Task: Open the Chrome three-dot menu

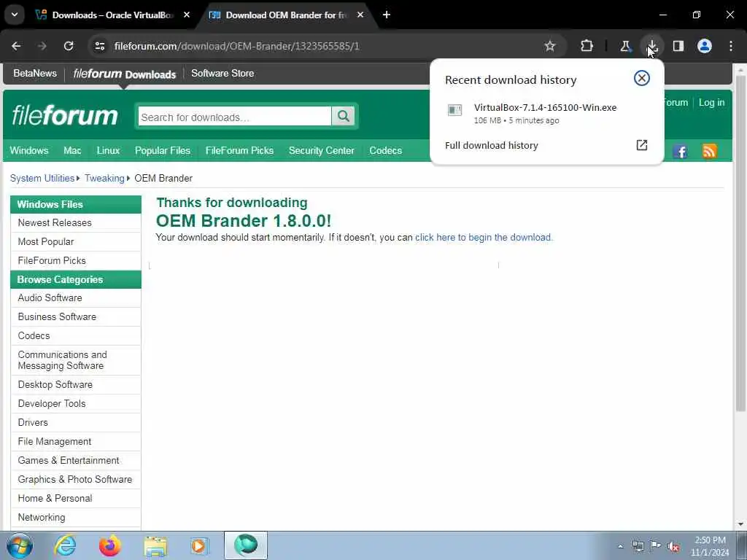Action: click(731, 46)
